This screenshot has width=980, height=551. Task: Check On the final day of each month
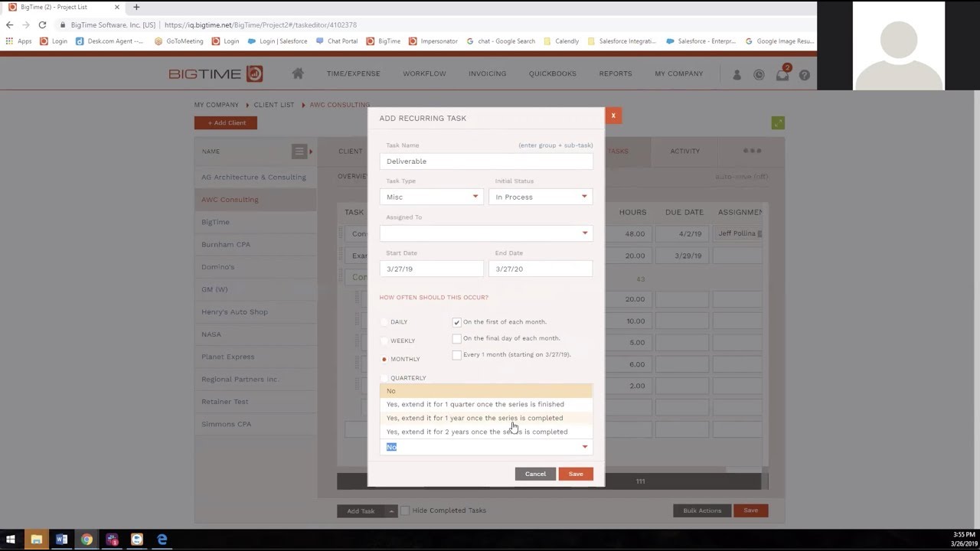tap(456, 338)
